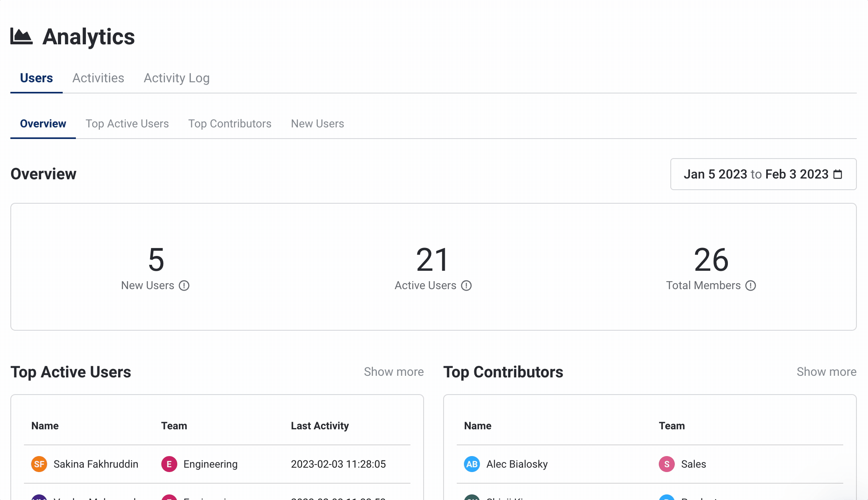The height and width of the screenshot is (500, 868).
Task: Click the Last Activity column header
Action: click(320, 426)
